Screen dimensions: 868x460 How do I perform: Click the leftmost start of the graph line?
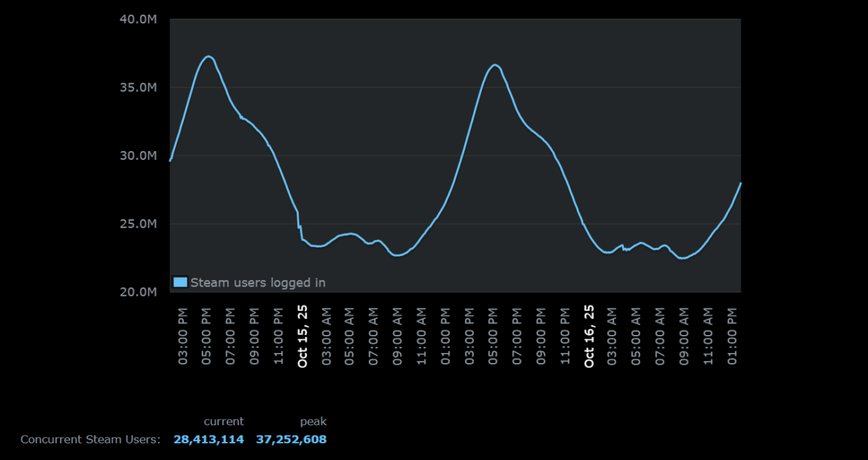[171, 160]
